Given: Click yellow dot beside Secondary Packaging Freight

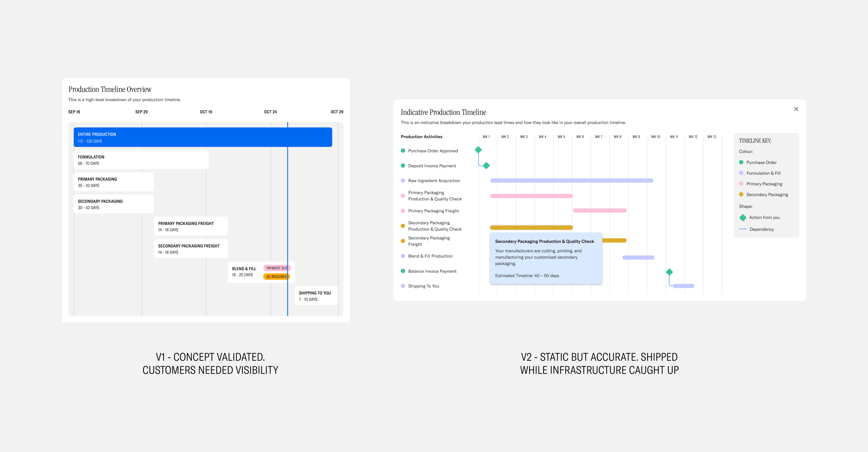Looking at the screenshot, I should [x=403, y=241].
